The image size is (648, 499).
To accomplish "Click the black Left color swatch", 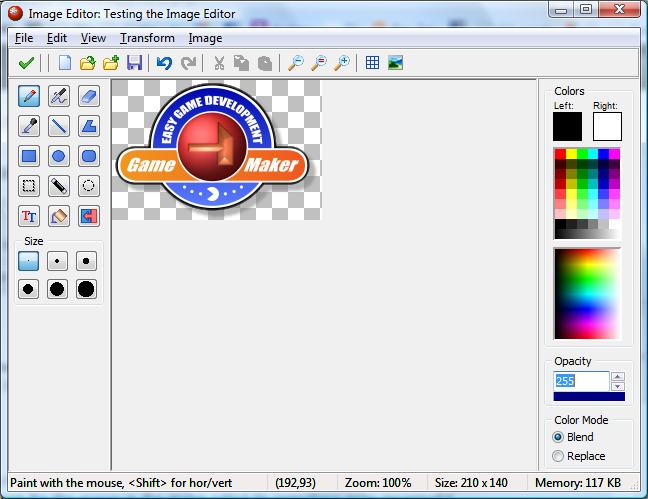I will pyautogui.click(x=567, y=127).
